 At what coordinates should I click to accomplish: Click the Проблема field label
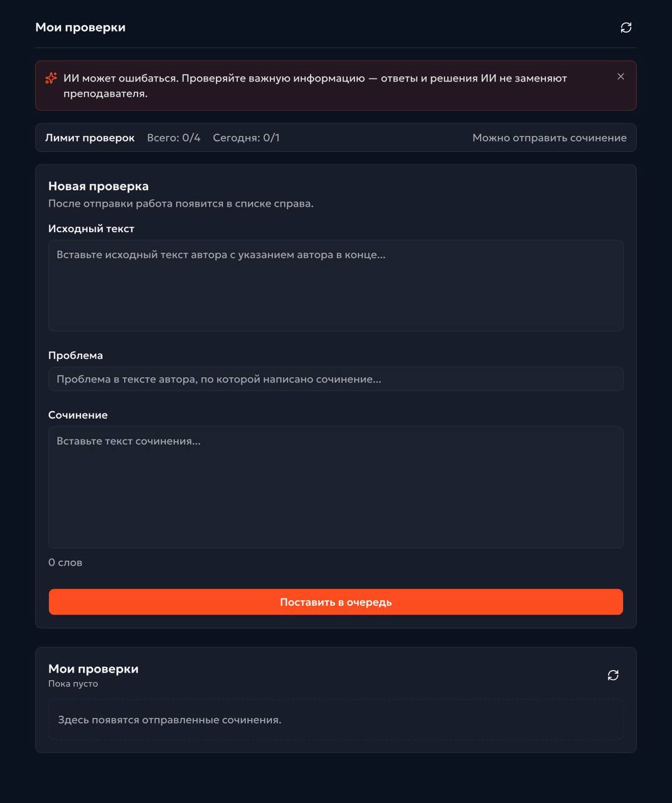pos(75,356)
